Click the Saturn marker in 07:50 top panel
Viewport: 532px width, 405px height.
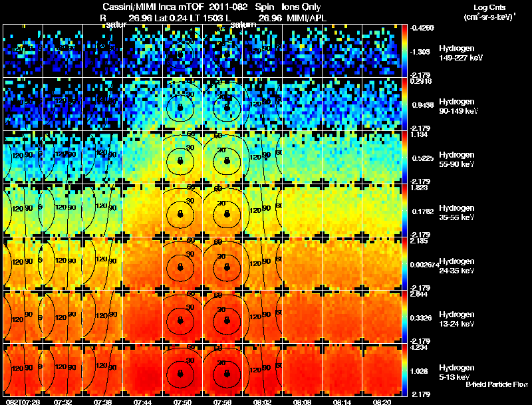click(x=180, y=54)
